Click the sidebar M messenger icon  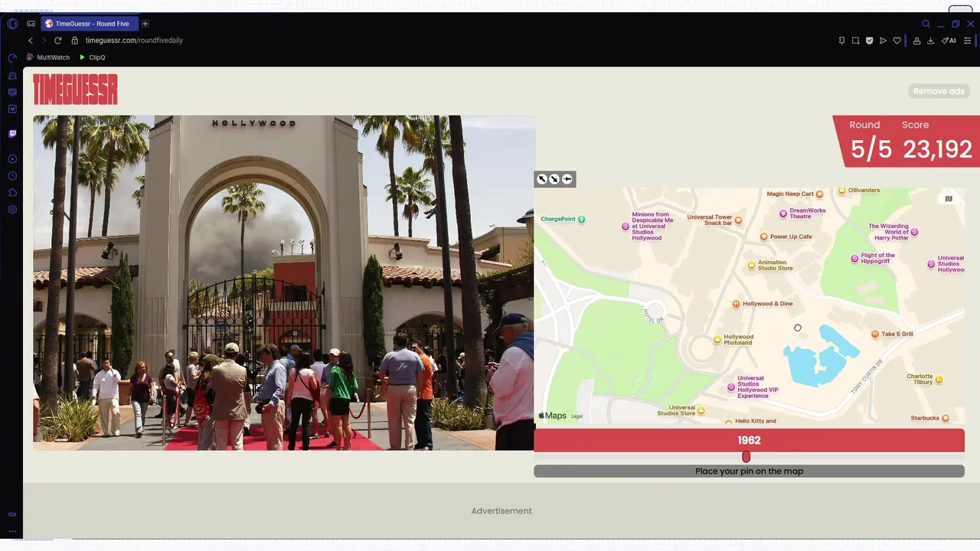12,109
